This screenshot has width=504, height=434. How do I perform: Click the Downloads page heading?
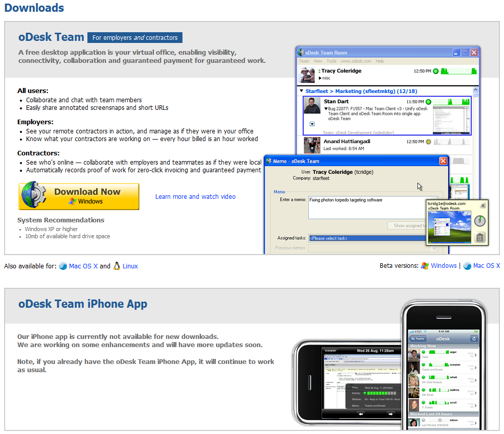(x=34, y=8)
